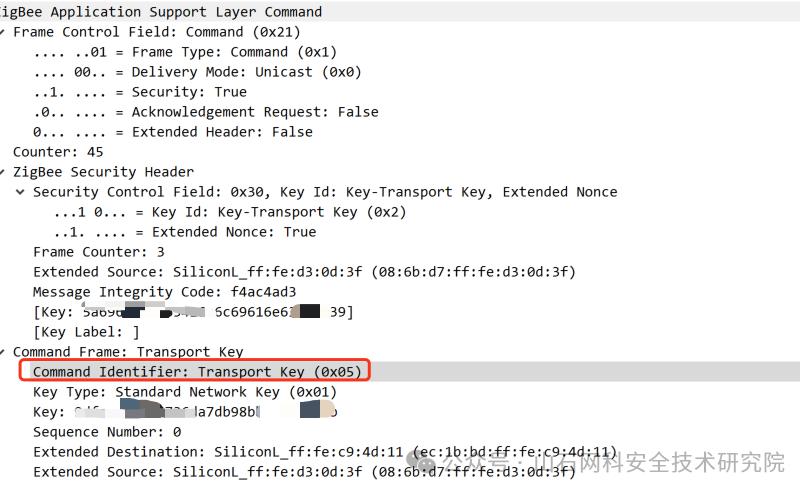810x494 pixels.
Task: Collapse the ZigBee Security Header section
Action: pyautogui.click(x=4, y=172)
